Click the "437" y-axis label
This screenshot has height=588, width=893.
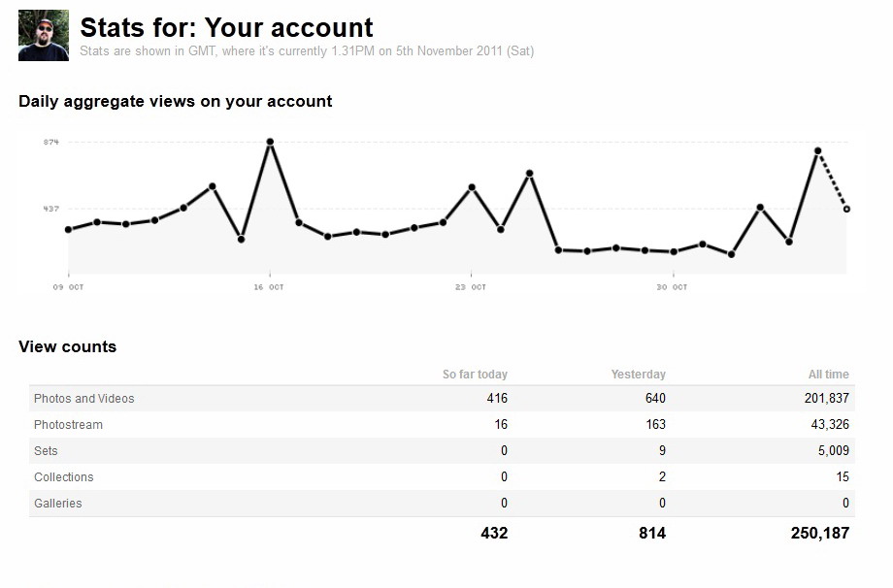(51, 209)
